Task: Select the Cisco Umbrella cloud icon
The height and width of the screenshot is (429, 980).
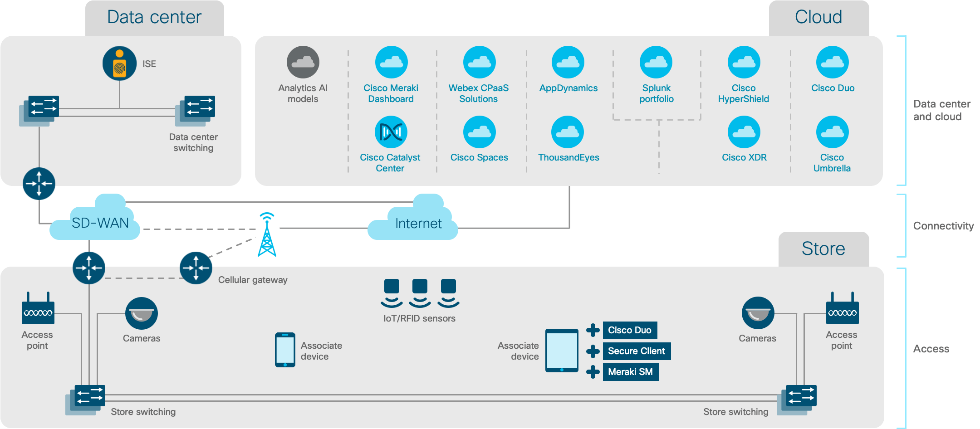Action: click(833, 132)
